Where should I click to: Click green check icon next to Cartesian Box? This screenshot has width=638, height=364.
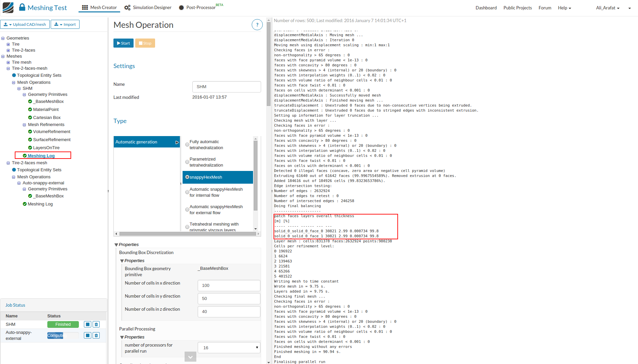click(30, 118)
